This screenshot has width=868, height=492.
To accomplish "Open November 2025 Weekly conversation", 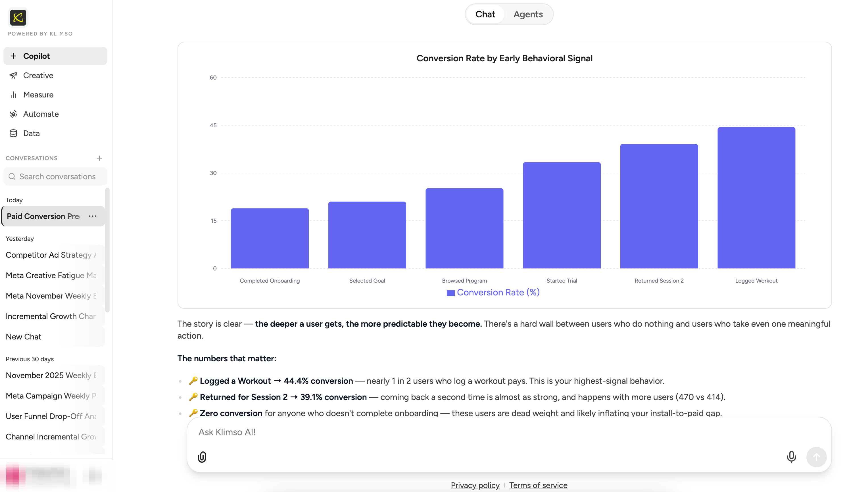I will pos(53,376).
